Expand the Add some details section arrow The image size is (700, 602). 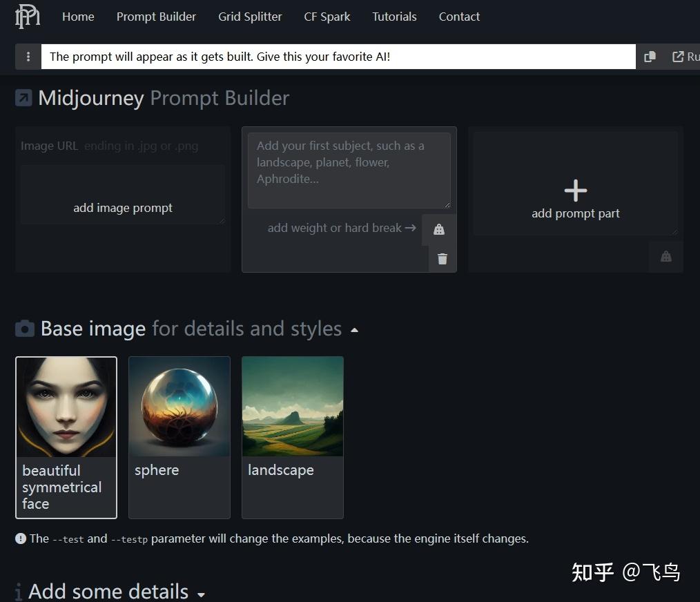pyautogui.click(x=202, y=594)
